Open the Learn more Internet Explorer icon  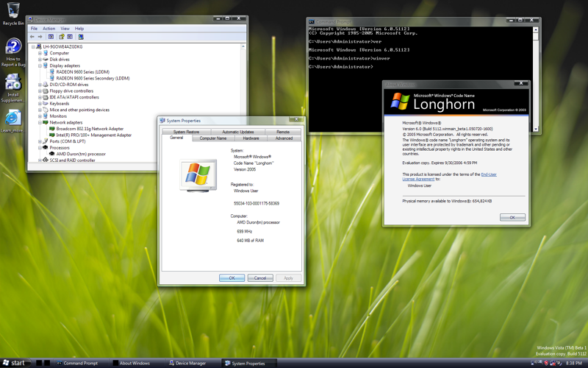pos(12,121)
